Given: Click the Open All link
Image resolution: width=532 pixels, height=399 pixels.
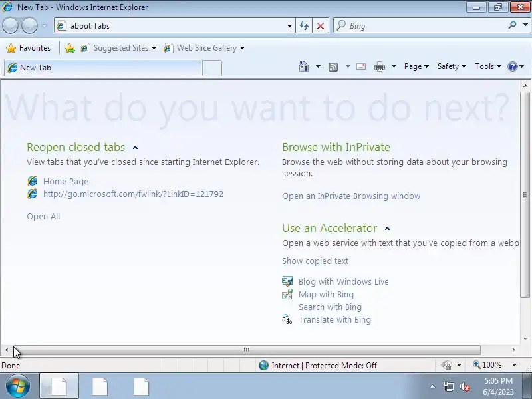Looking at the screenshot, I should coord(43,217).
